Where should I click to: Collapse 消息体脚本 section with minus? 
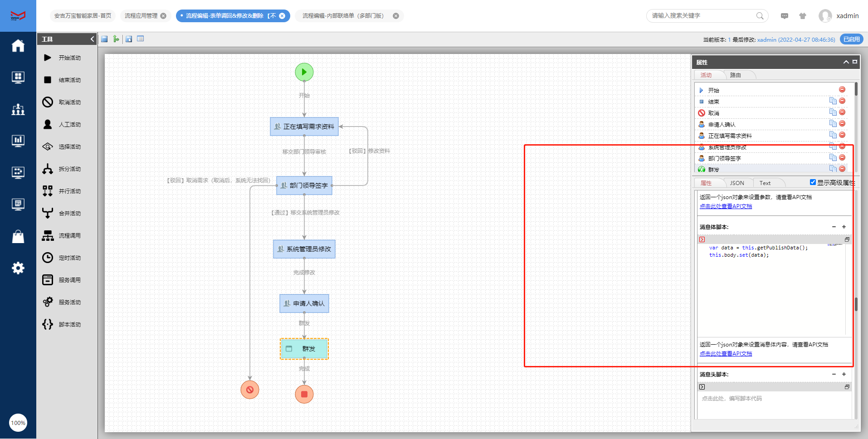(x=834, y=227)
